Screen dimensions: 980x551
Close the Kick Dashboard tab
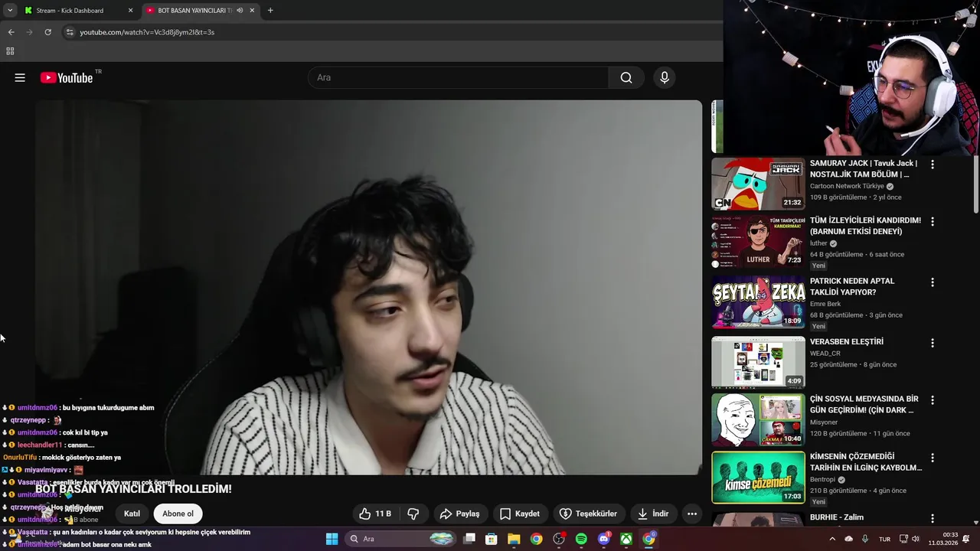130,11
